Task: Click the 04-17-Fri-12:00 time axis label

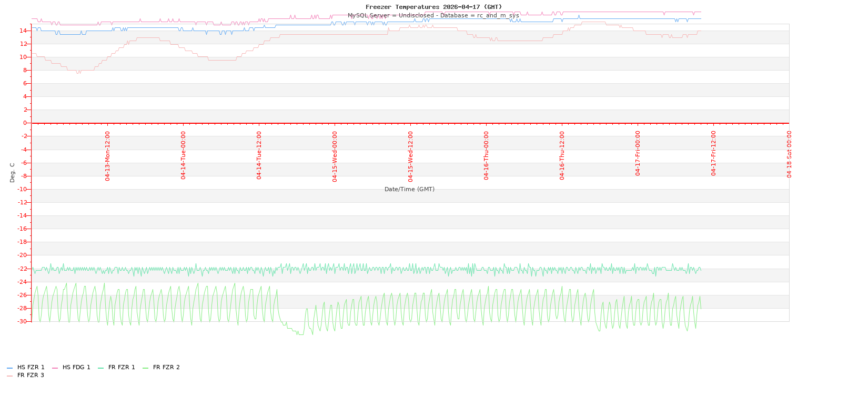Action: (x=714, y=153)
